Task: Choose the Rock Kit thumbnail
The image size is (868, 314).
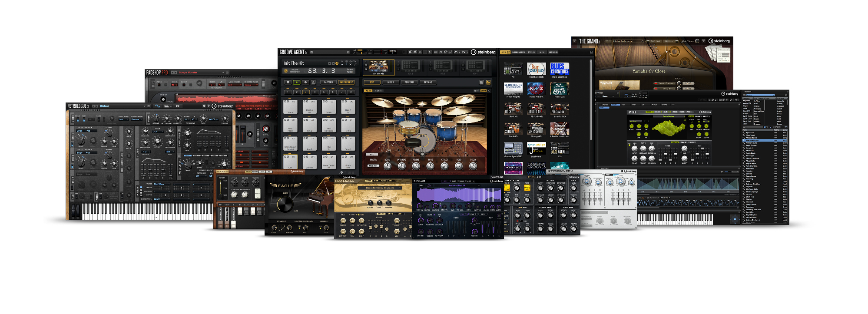Action: point(513,109)
